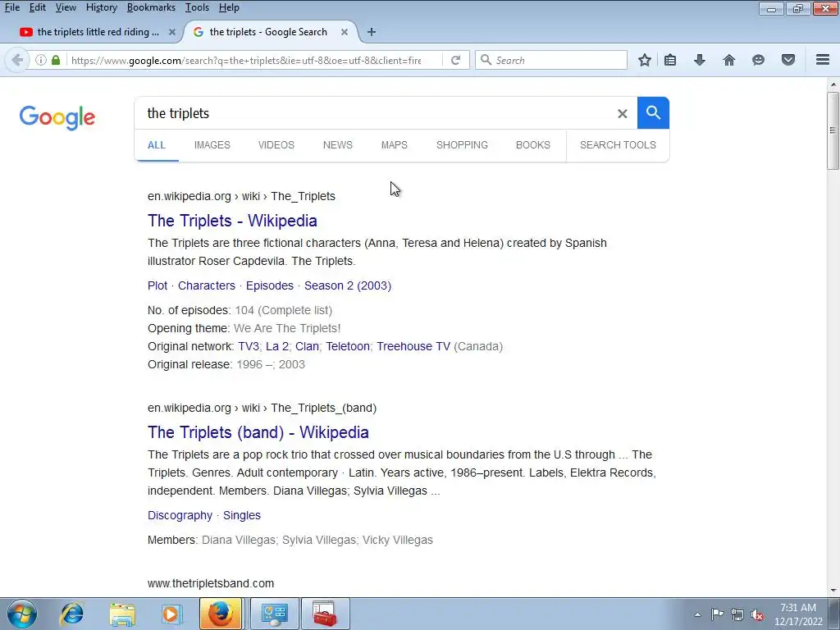Screen dimensions: 840x630
Task: Reload the page with the refresh icon
Action: click(x=456, y=60)
